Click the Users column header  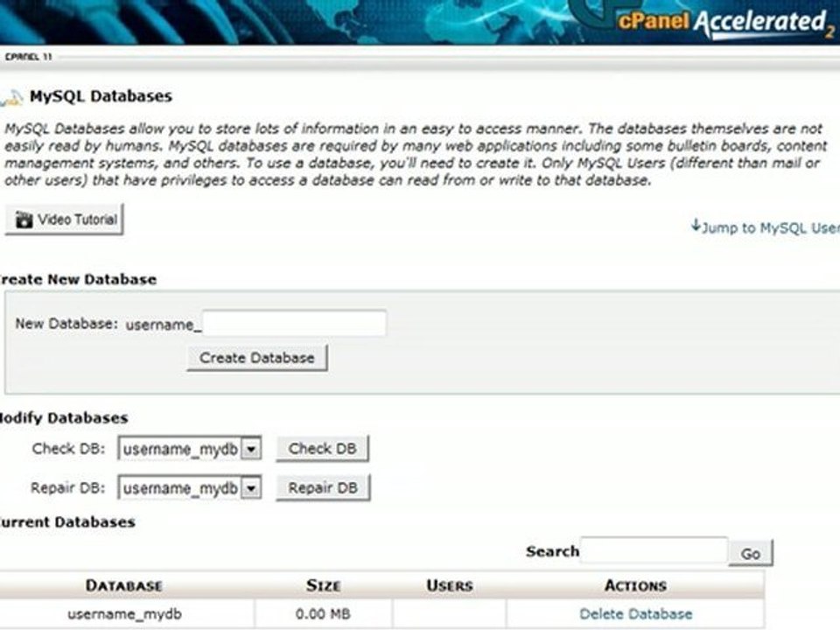click(450, 585)
